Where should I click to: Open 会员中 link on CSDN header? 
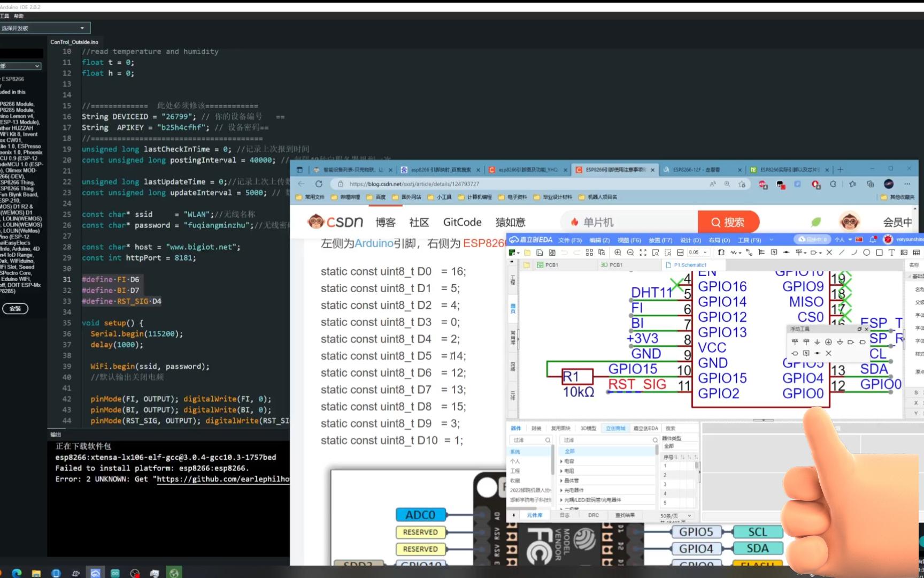(x=897, y=222)
